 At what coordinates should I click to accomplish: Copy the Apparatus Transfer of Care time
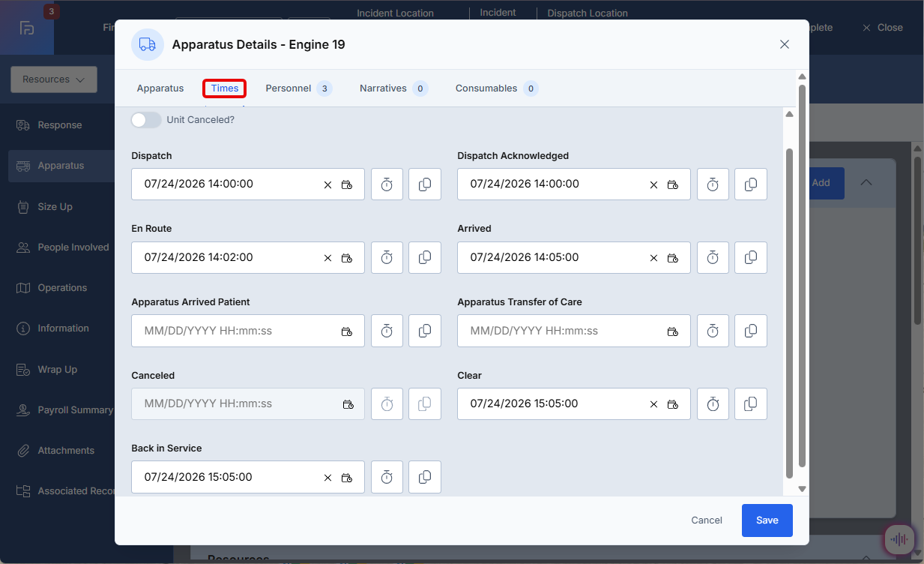tap(751, 331)
